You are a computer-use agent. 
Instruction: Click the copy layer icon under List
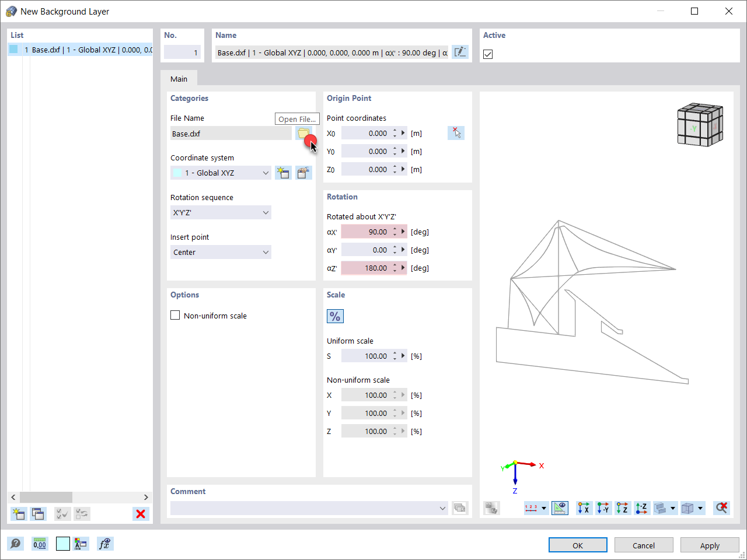click(x=38, y=514)
